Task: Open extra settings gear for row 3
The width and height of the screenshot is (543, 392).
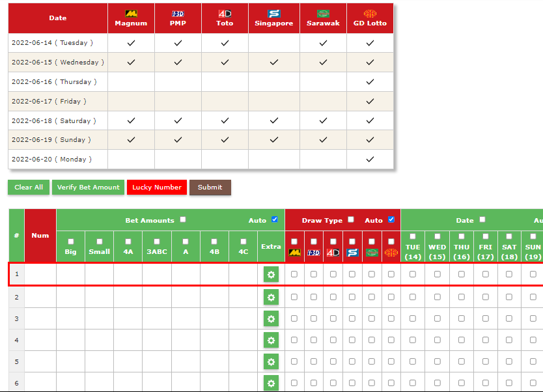Action: 271,318
